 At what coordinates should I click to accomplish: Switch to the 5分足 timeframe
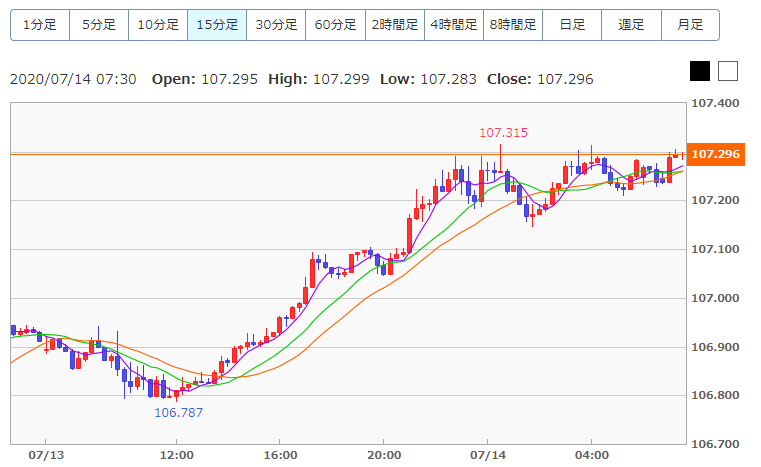99,25
